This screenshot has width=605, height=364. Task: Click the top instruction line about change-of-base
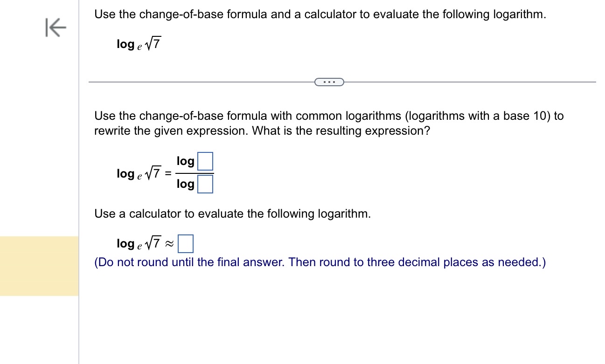319,14
